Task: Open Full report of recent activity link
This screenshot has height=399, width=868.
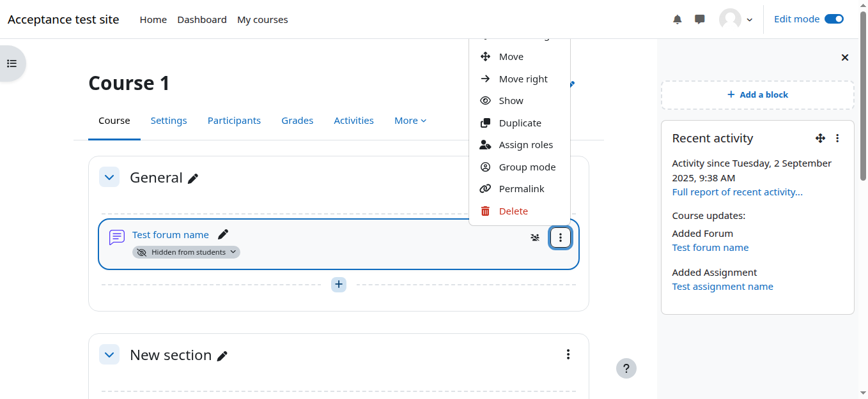Action: [x=737, y=192]
